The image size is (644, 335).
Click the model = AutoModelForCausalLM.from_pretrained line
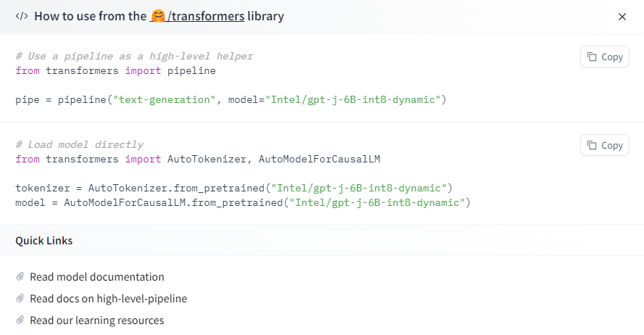coord(243,202)
